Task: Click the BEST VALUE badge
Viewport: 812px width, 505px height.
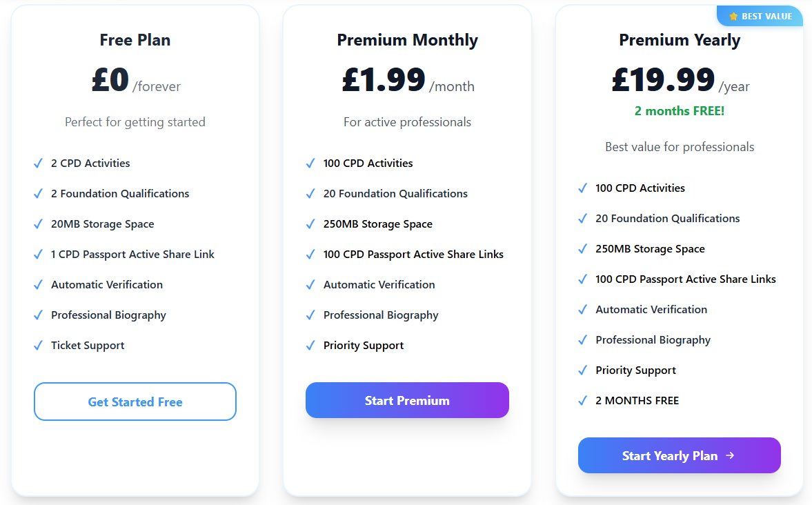Action: point(760,16)
